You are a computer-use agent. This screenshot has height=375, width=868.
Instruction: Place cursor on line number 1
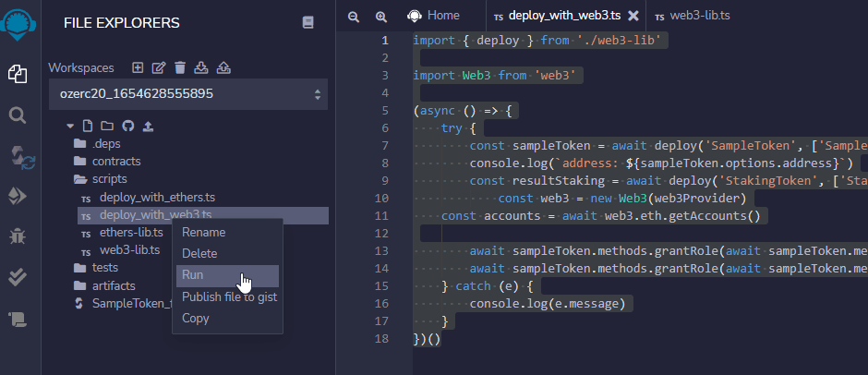tap(384, 41)
